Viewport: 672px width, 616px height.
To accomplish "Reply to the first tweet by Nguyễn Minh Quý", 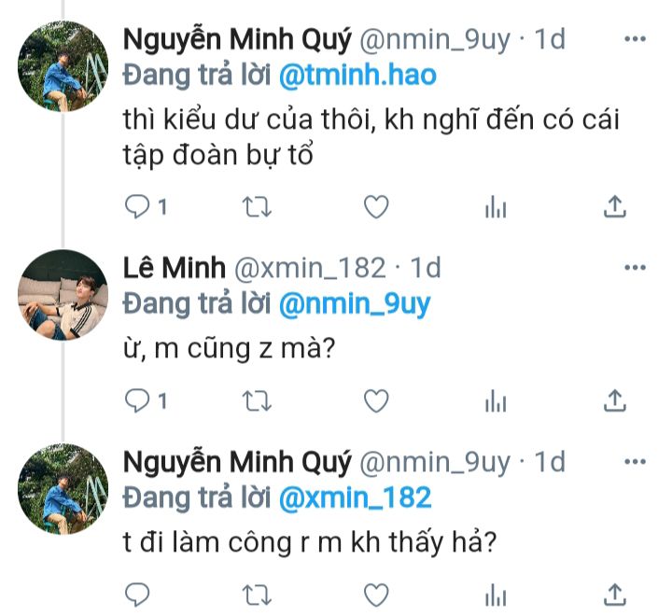I will pos(137,207).
